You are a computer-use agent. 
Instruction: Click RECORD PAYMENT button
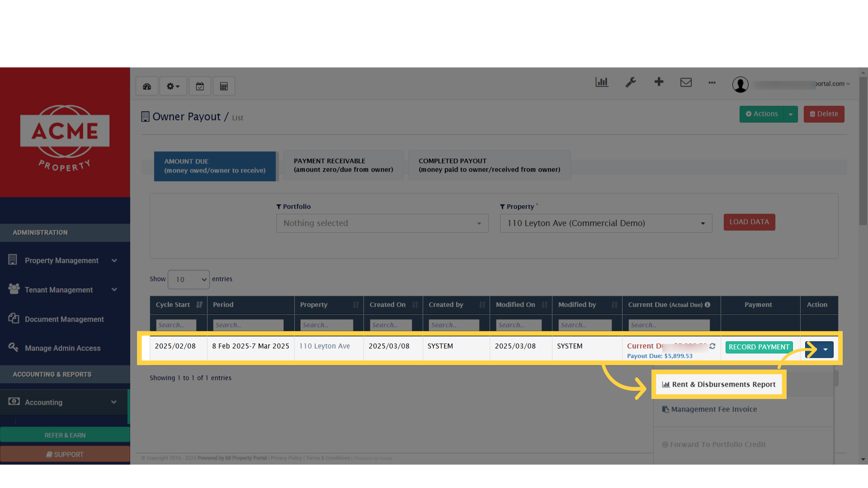[x=759, y=347]
